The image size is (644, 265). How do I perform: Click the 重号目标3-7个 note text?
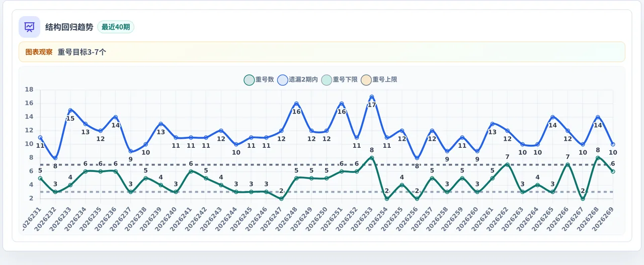(x=82, y=52)
